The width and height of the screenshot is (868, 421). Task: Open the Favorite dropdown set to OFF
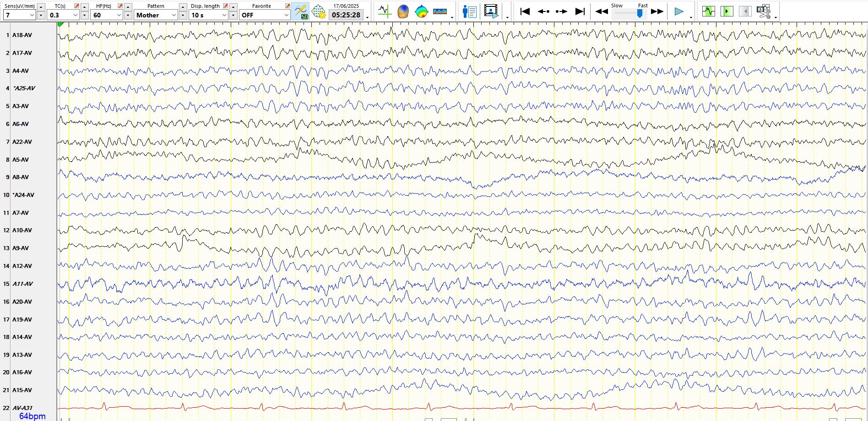(x=286, y=15)
